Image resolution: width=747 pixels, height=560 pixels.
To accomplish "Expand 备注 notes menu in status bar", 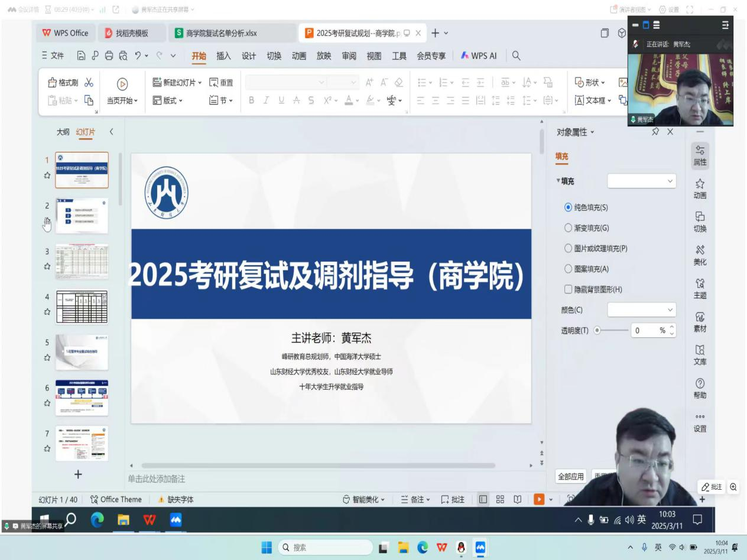I will pos(415,500).
